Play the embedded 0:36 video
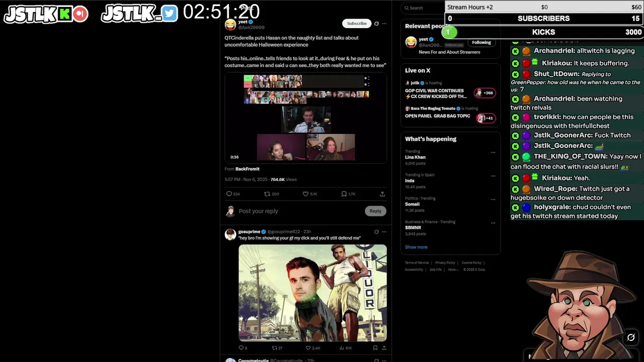This screenshot has height=362, width=644. click(x=306, y=118)
